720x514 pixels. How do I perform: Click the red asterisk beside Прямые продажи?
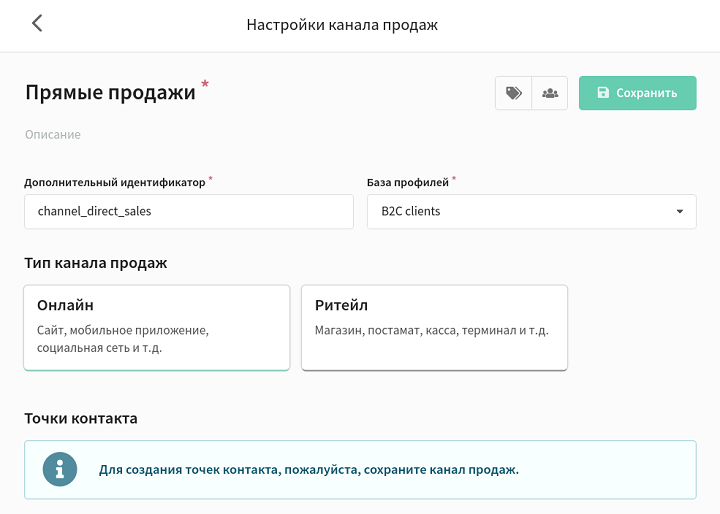[205, 84]
